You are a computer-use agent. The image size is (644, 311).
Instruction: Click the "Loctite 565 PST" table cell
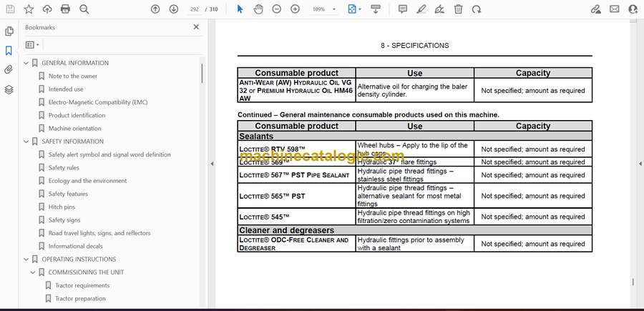tap(296, 196)
